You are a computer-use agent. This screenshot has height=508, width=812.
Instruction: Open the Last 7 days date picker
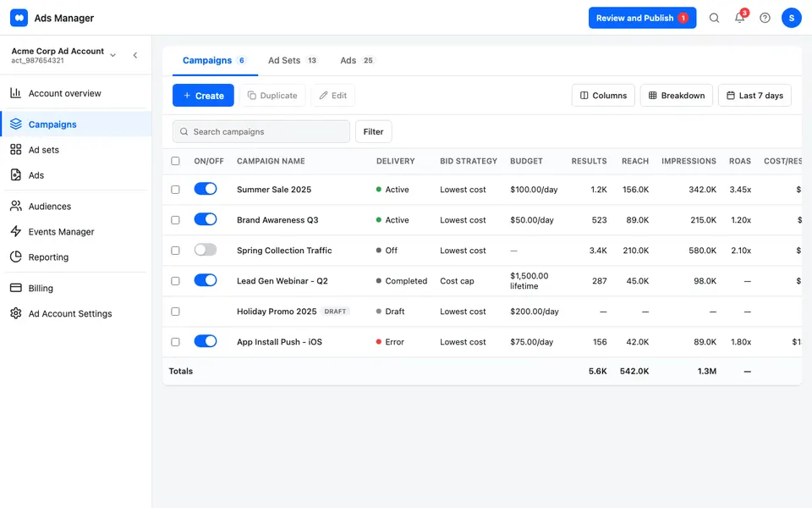pyautogui.click(x=754, y=96)
